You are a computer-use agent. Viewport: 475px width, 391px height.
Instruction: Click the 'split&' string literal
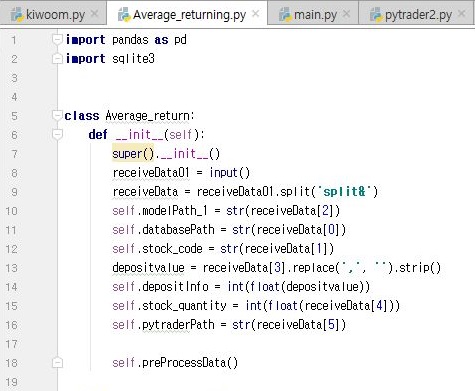tap(344, 192)
